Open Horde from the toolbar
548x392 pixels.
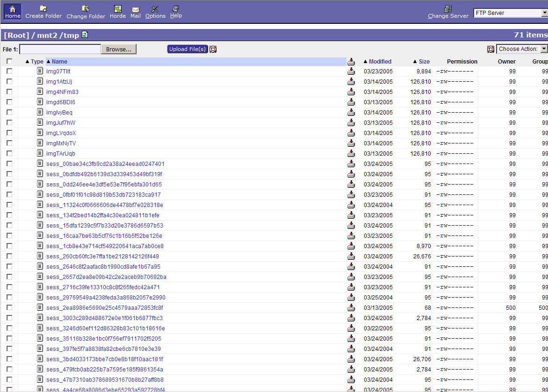[118, 12]
